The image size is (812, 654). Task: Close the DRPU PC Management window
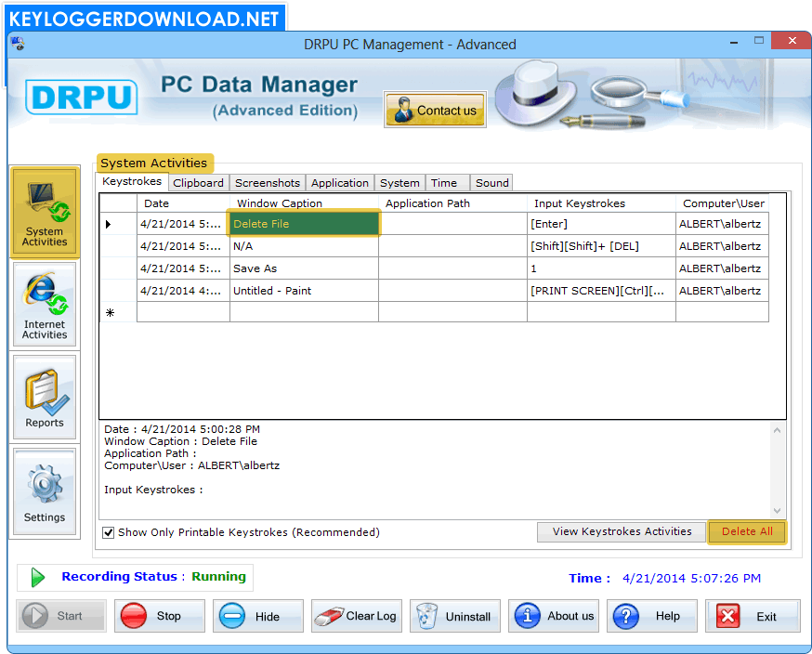click(792, 40)
